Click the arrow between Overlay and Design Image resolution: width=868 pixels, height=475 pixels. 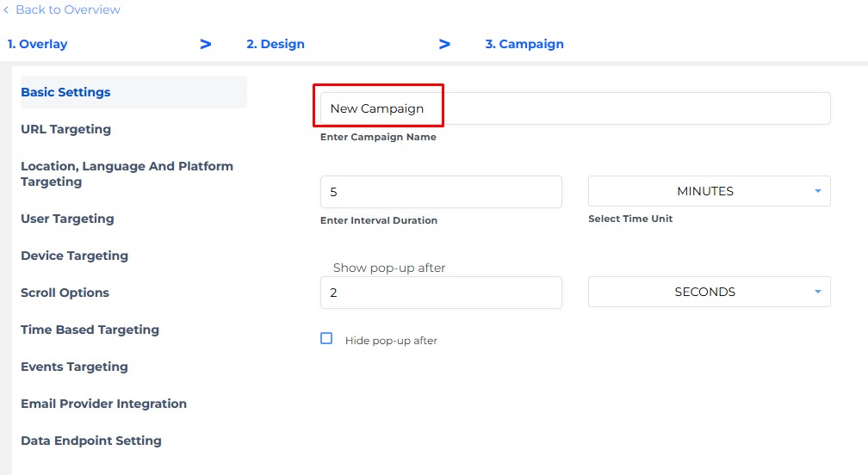[205, 44]
